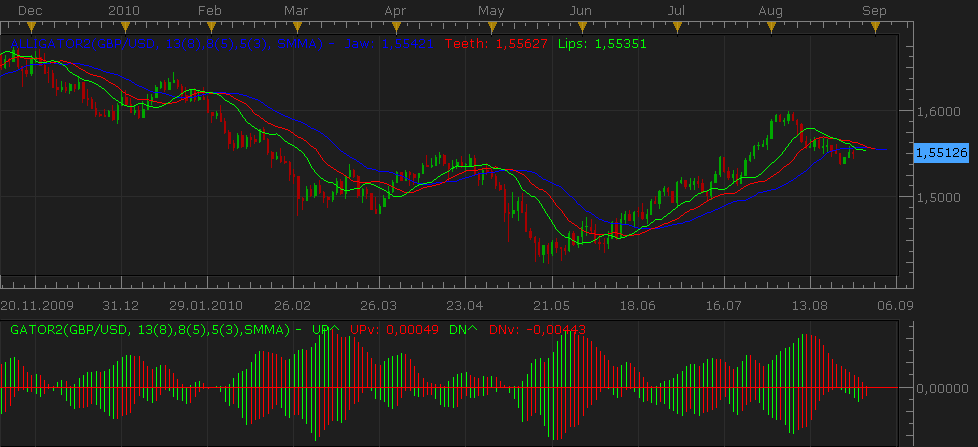The width and height of the screenshot is (978, 447).
Task: Click the 31.12 date label
Action: pos(121,306)
